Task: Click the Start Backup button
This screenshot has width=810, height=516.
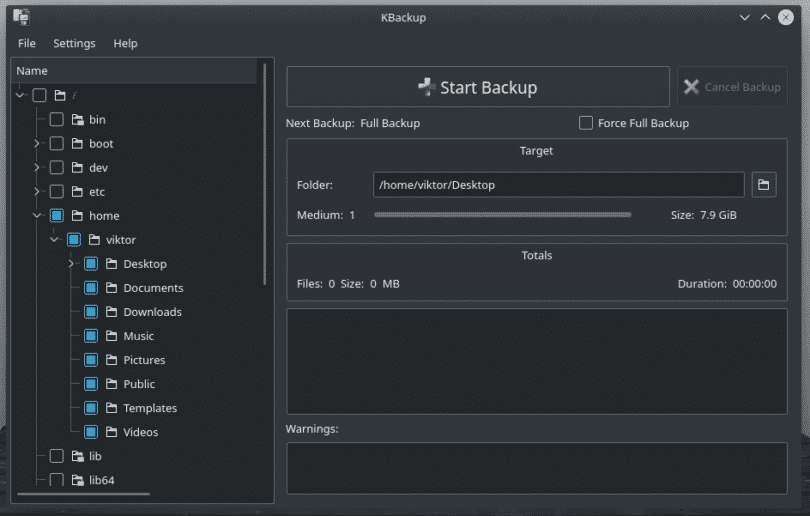Action: [478, 87]
